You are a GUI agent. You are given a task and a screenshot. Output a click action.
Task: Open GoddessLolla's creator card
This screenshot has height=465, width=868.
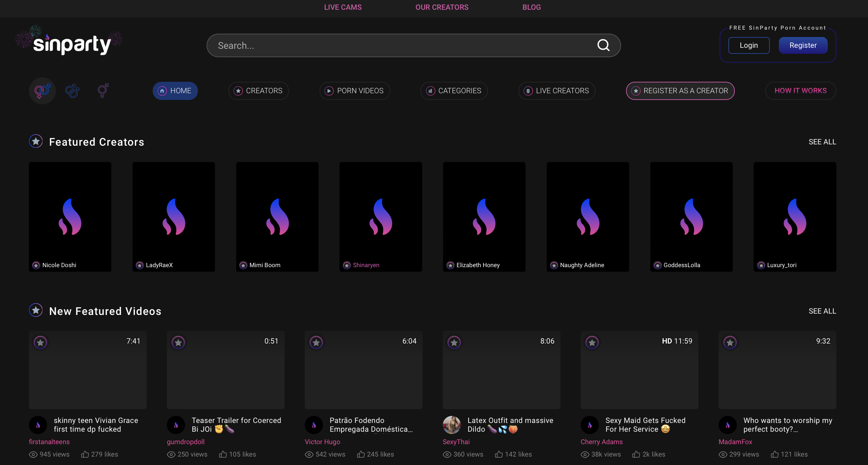[691, 217]
